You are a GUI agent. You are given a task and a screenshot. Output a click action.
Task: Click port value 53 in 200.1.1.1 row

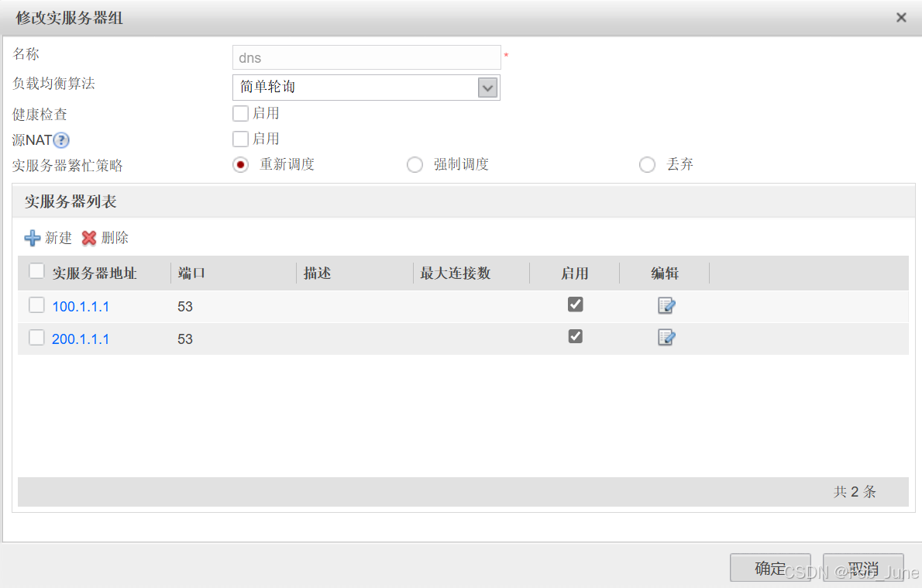[185, 339]
